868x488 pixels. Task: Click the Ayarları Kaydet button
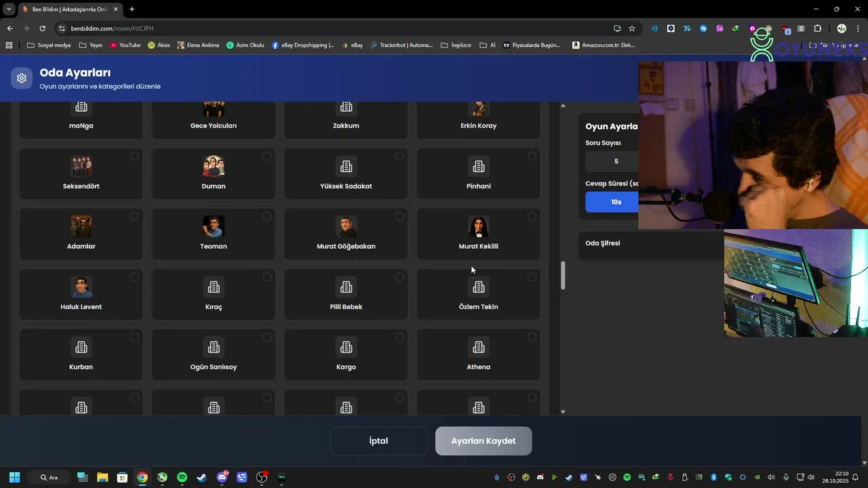(x=484, y=441)
